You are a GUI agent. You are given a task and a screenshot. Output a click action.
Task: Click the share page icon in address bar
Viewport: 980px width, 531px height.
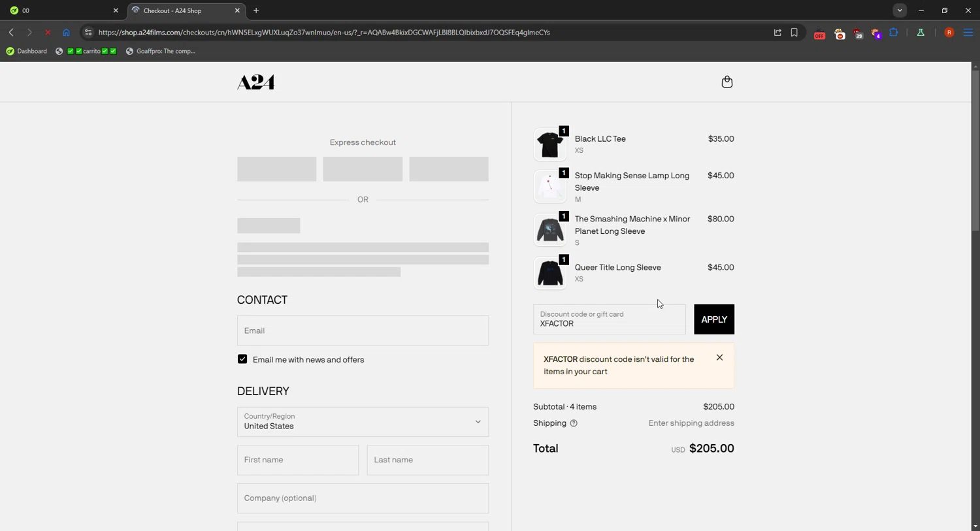(777, 32)
